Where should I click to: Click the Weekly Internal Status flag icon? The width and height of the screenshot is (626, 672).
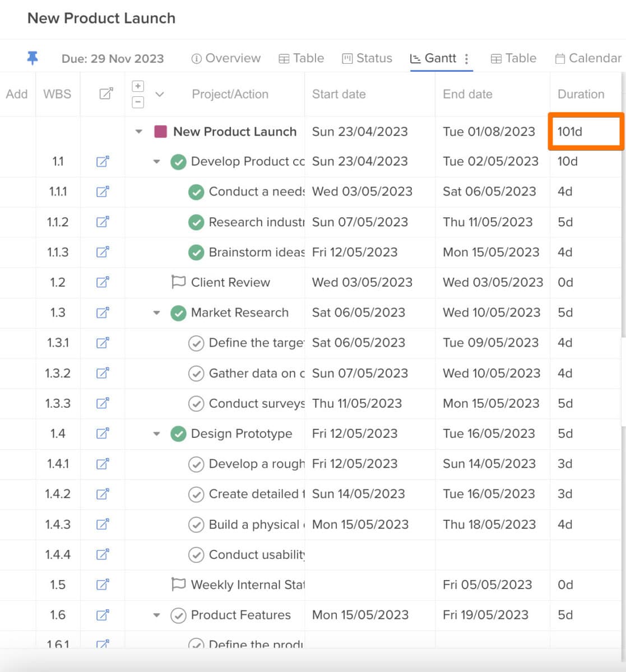coord(178,584)
